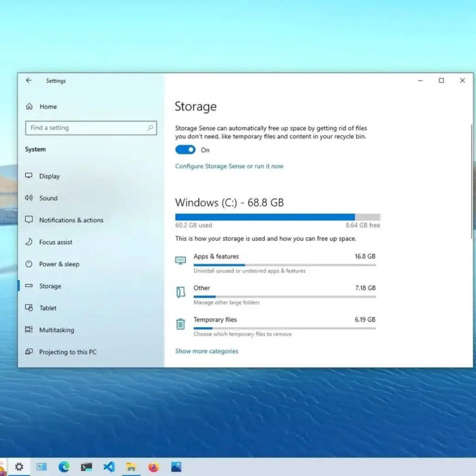Open the Photos app from taskbar
Viewport: 476px width, 476px height.
(176, 467)
